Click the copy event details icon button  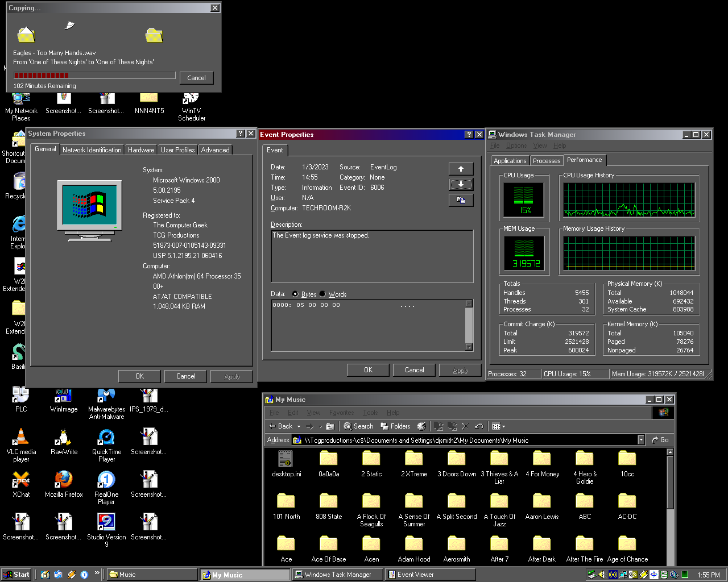pyautogui.click(x=461, y=200)
